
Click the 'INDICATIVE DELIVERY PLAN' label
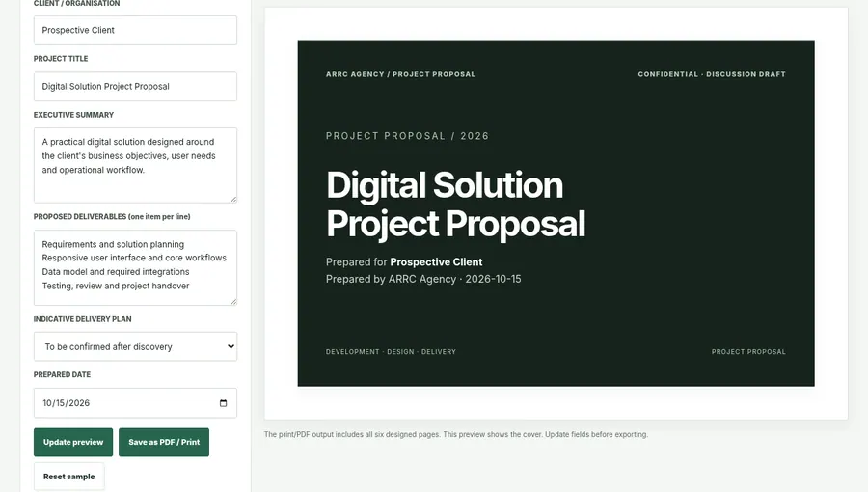83,319
